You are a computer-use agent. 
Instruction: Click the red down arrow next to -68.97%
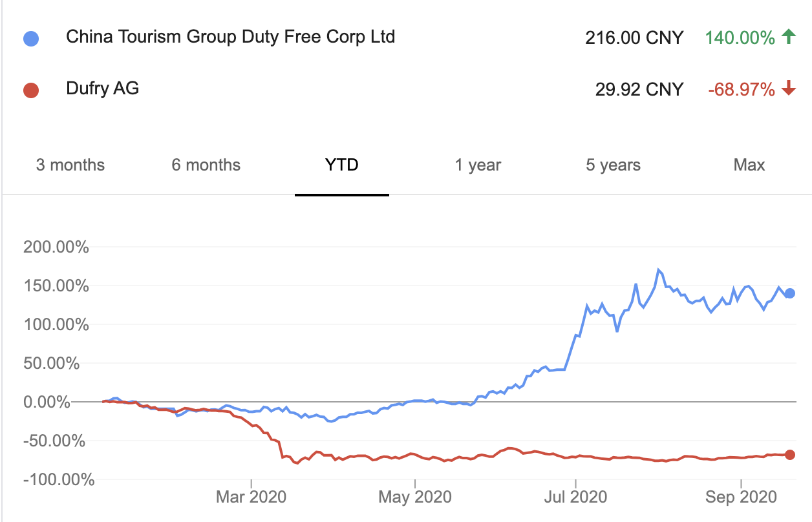pyautogui.click(x=788, y=89)
